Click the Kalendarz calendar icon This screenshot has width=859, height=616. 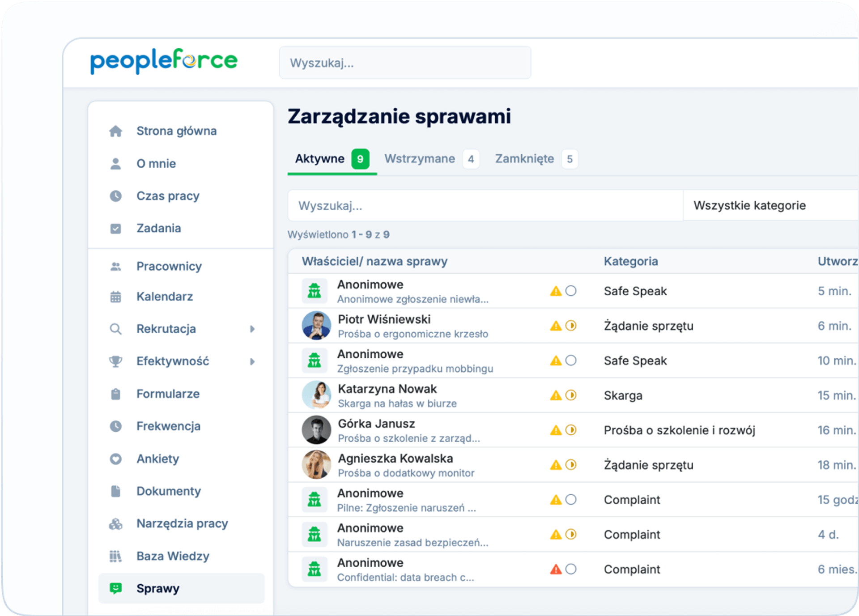(116, 297)
